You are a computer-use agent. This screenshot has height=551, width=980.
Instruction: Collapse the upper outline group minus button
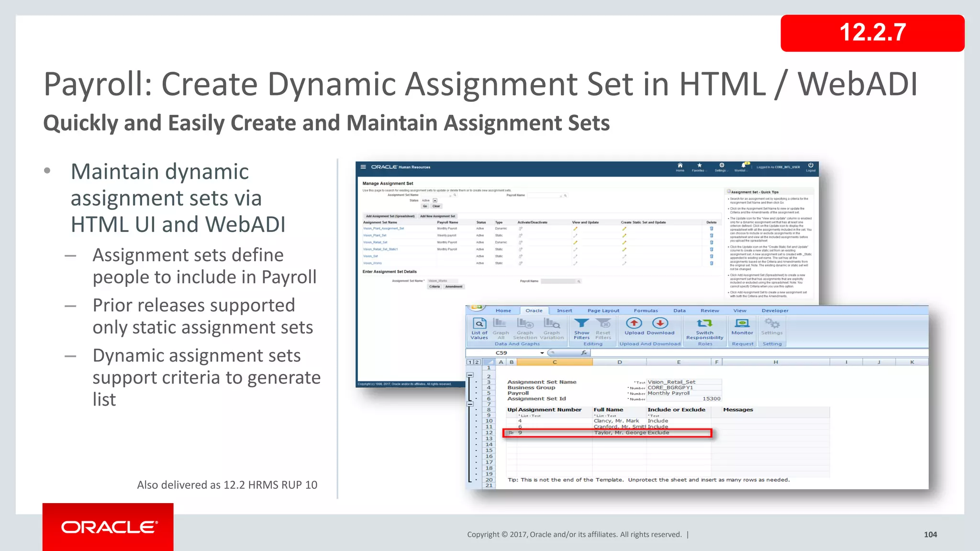tap(470, 375)
